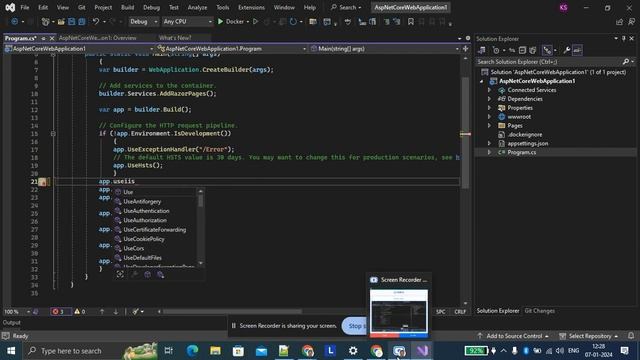Screen dimensions: 640x360
Task: Click the quick actions icon on line 21
Action: [x=42, y=182]
